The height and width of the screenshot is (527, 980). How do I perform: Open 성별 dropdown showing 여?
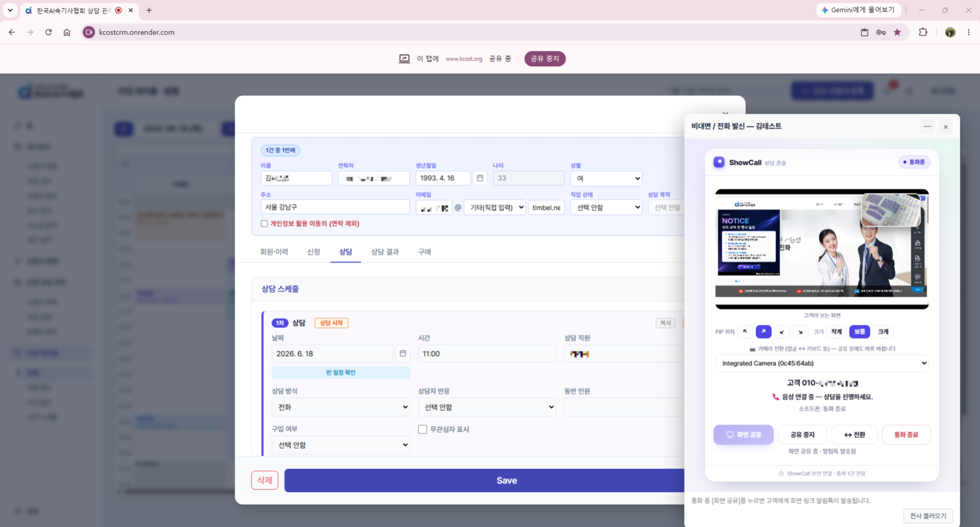606,178
